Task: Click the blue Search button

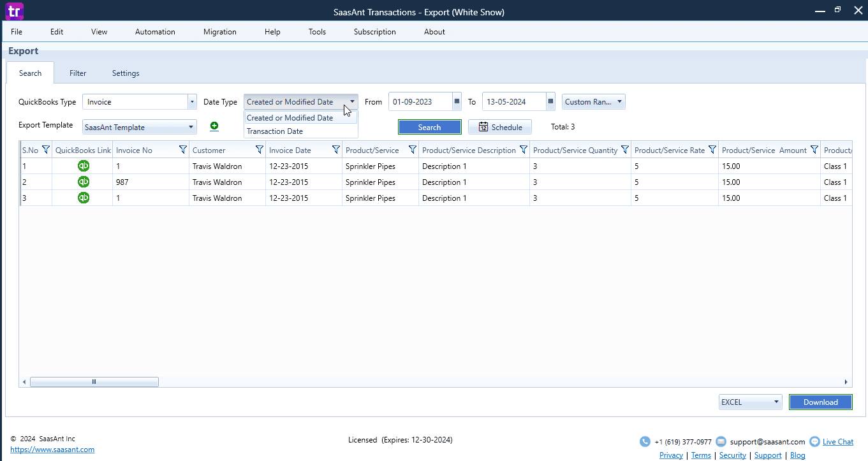Action: 429,127
